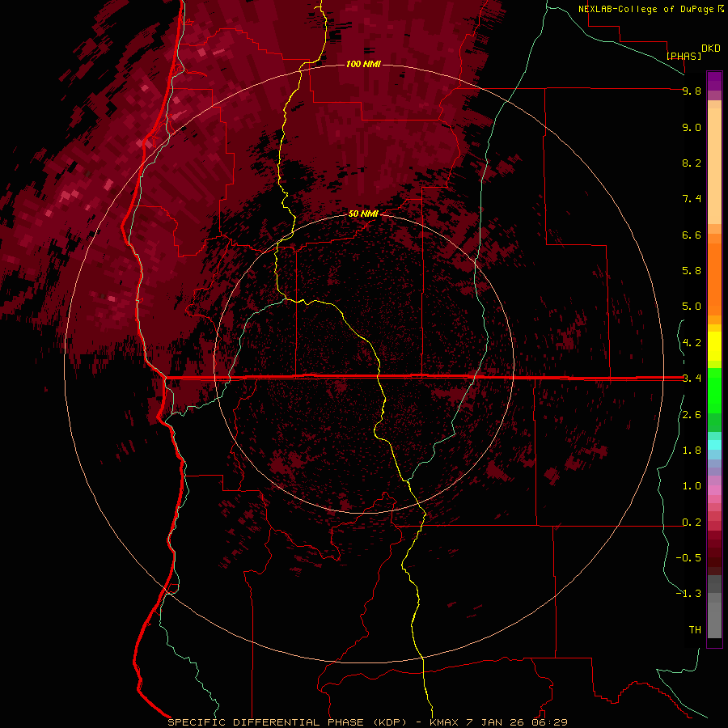728x728 pixels.
Task: Click the 9.0 scale value
Action: point(692,127)
